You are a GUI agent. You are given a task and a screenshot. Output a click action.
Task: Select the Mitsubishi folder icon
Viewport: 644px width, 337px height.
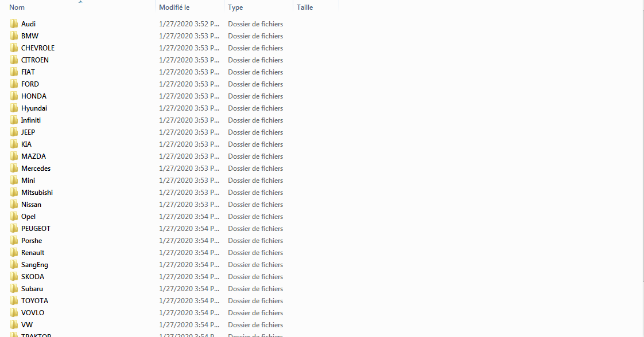[x=14, y=192]
